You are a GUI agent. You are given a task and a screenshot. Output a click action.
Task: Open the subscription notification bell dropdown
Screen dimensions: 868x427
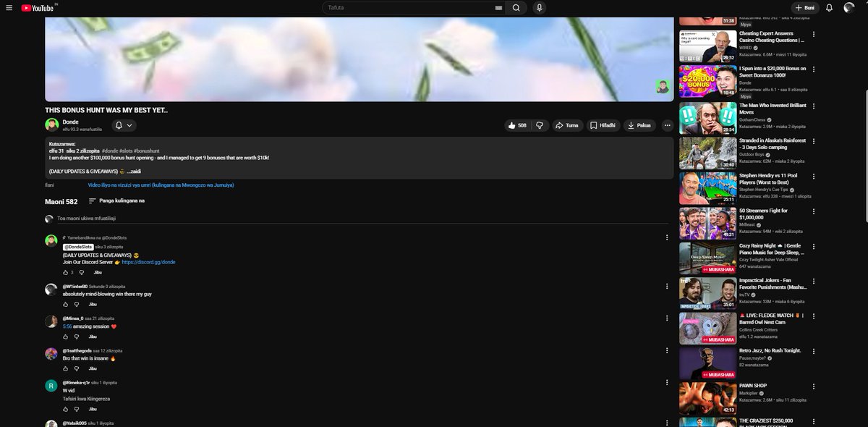coord(124,125)
